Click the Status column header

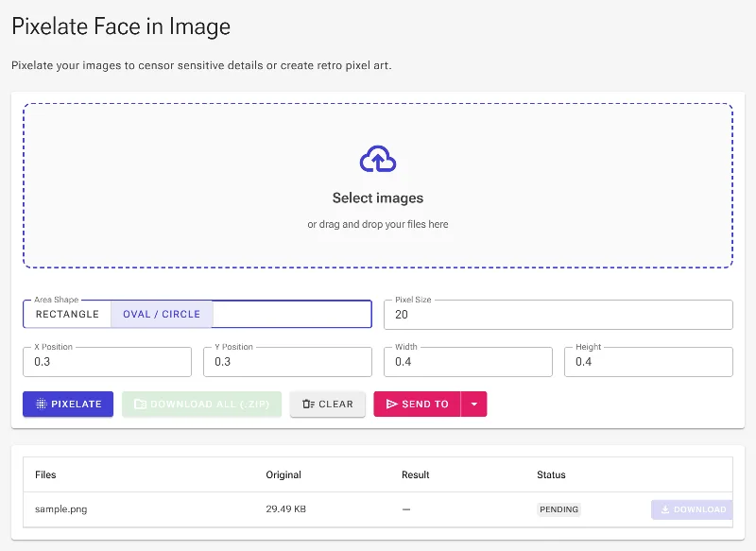[551, 474]
